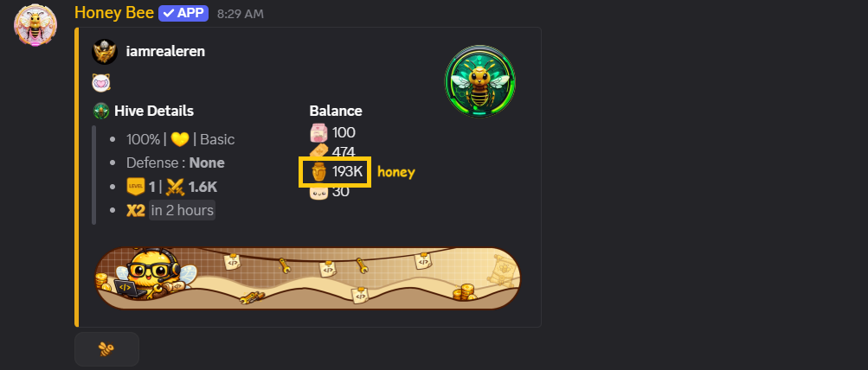Click the yellow heart emoji

tap(180, 139)
